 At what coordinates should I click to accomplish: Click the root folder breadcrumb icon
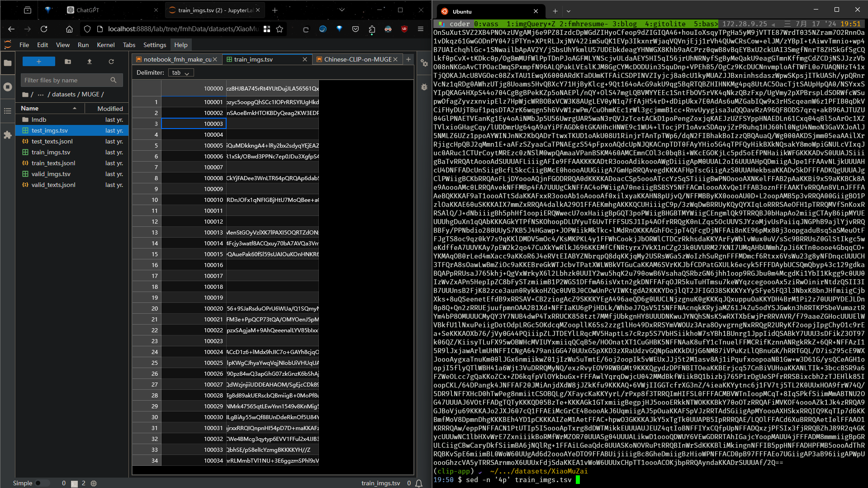point(25,94)
